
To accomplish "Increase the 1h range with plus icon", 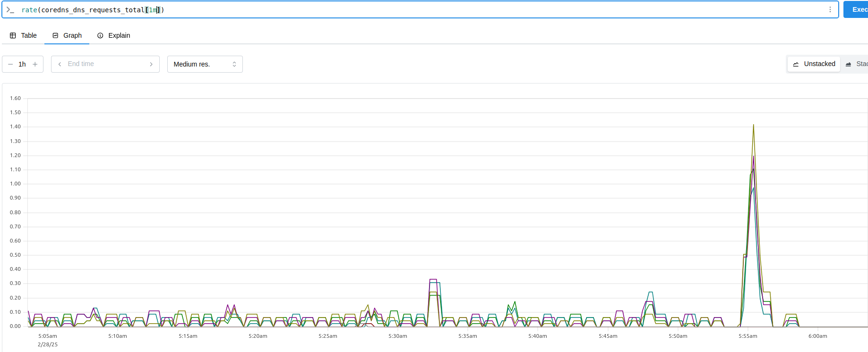I will coord(35,64).
